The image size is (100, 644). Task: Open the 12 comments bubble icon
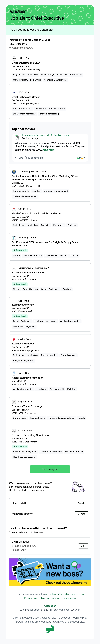coord(25,158)
